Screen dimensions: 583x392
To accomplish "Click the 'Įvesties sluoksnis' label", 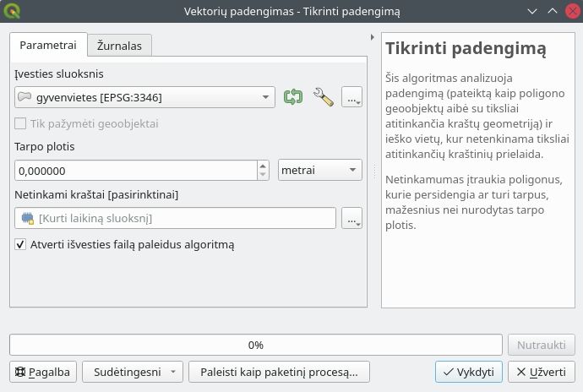I will tap(59, 73).
